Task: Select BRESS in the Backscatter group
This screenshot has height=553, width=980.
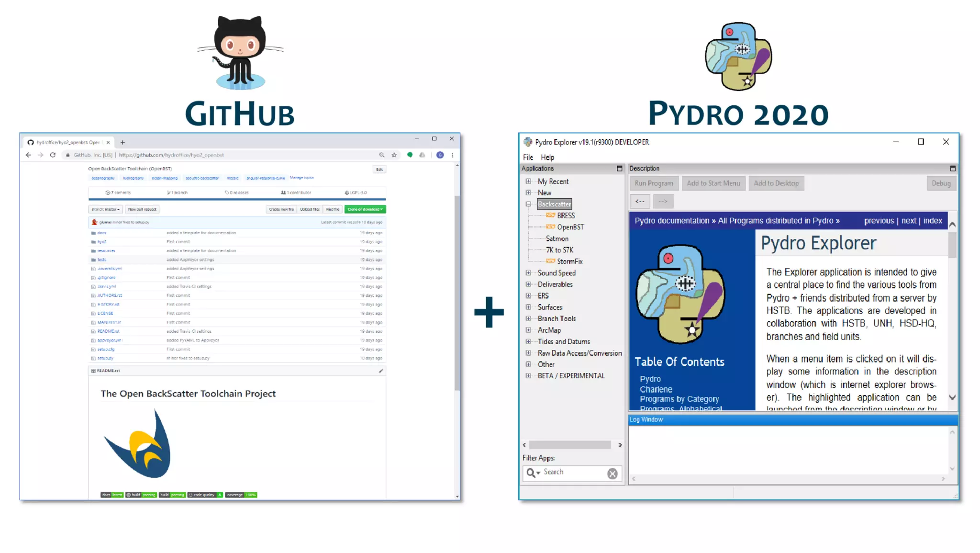Action: [x=566, y=215]
